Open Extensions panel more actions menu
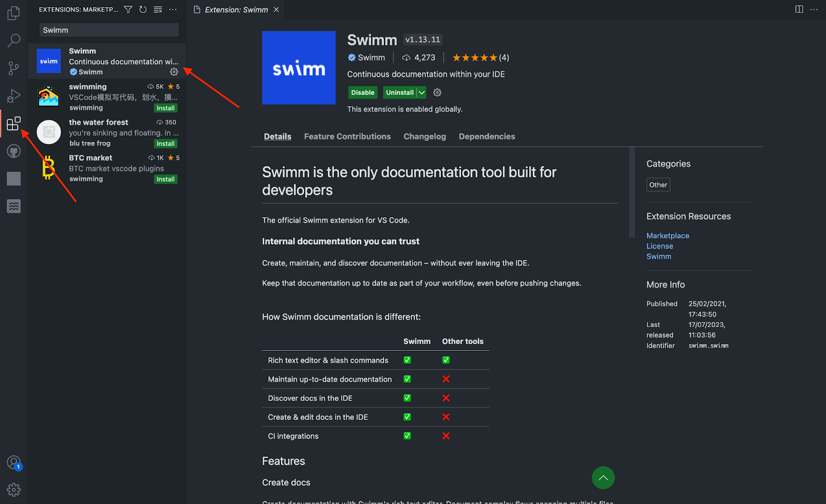Viewport: 826px width, 504px height. click(173, 9)
